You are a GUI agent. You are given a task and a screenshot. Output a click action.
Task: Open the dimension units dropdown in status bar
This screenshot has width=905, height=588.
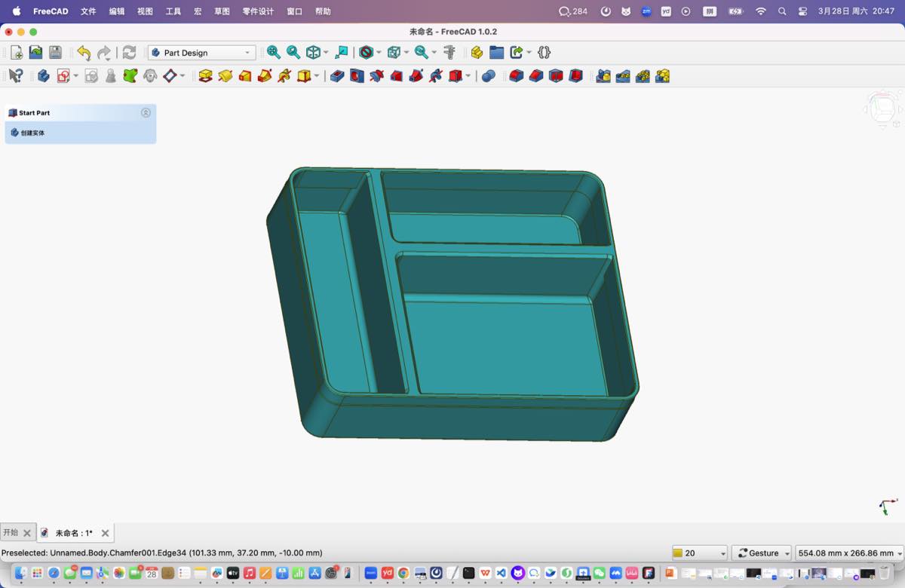click(849, 553)
